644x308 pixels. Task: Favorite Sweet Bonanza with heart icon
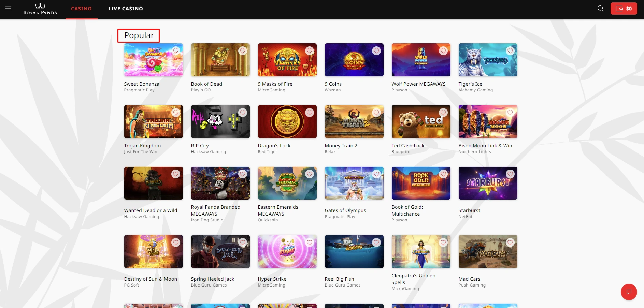[x=176, y=51]
